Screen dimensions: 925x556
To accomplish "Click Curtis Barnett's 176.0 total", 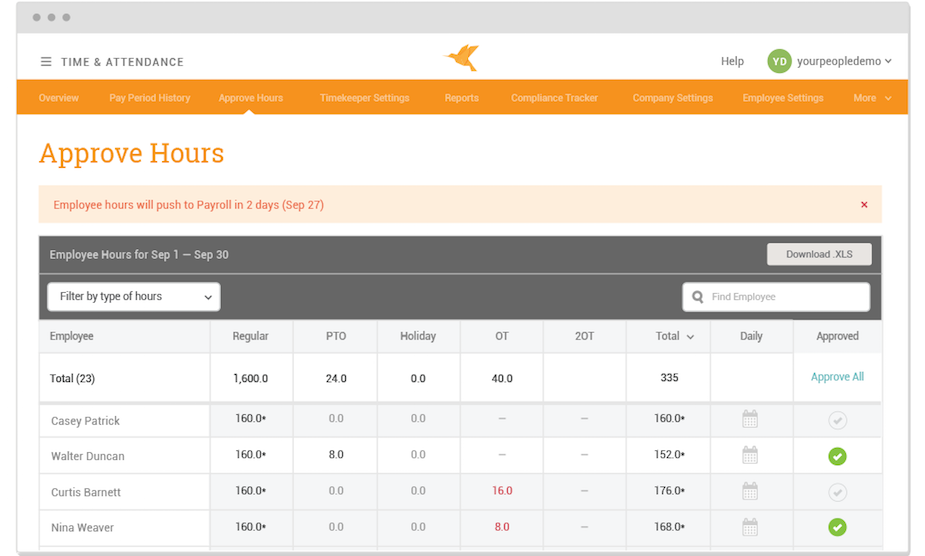I will point(669,490).
